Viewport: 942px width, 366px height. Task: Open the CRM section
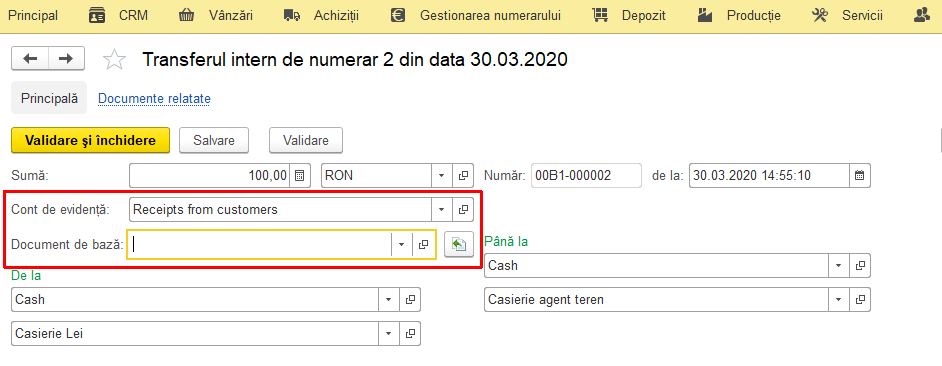pyautogui.click(x=133, y=16)
